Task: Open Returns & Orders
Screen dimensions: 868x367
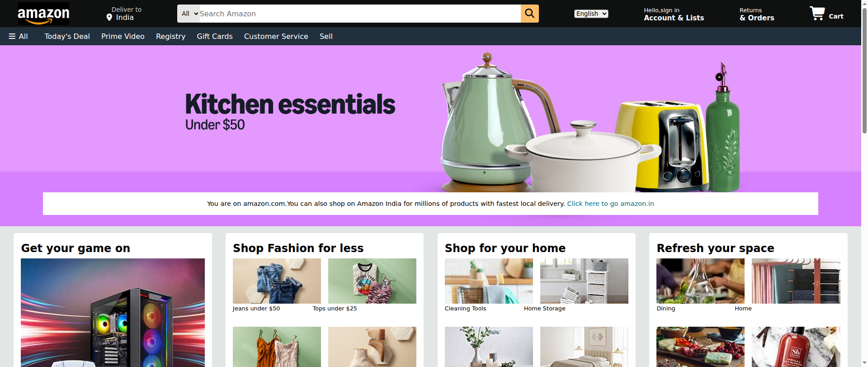Action: click(757, 14)
